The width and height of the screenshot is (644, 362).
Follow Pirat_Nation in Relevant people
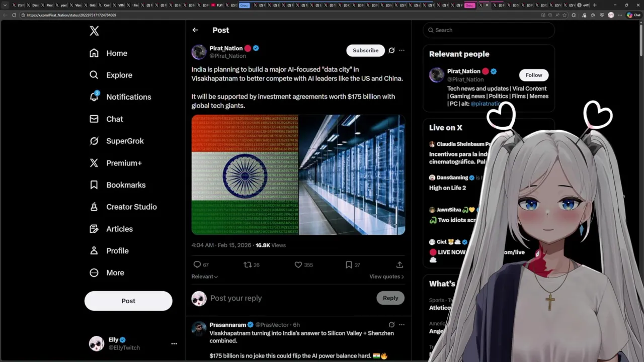pyautogui.click(x=534, y=75)
